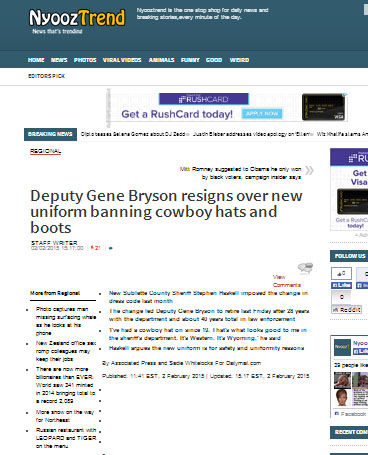
Task: Open the speech bubble comments icon
Action: pyautogui.click(x=306, y=268)
